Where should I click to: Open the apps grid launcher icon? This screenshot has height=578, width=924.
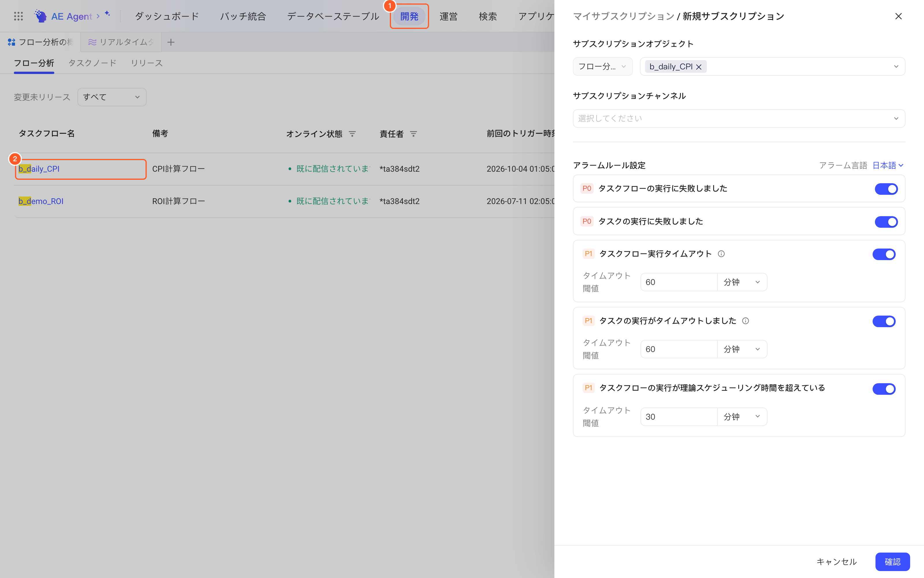18,16
